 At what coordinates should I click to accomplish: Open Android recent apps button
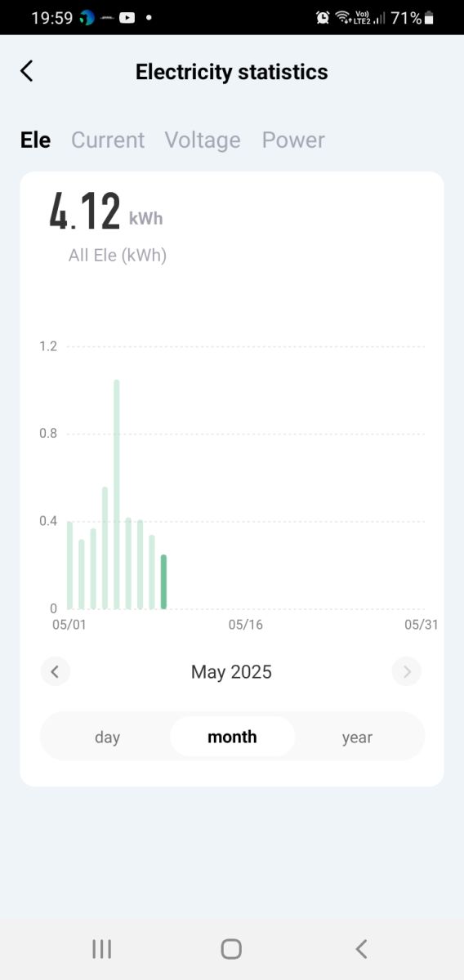(x=102, y=948)
